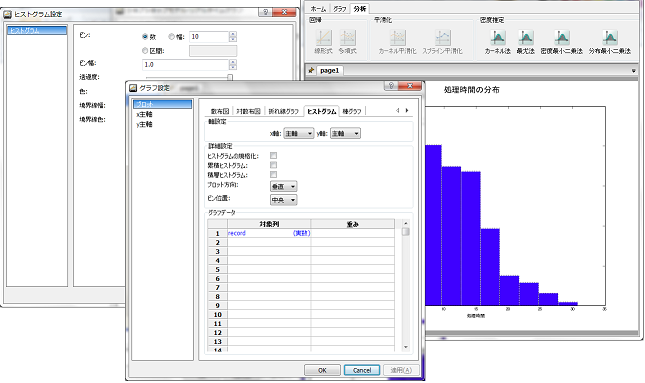Select the 幅 radio button for bins

pos(172,37)
